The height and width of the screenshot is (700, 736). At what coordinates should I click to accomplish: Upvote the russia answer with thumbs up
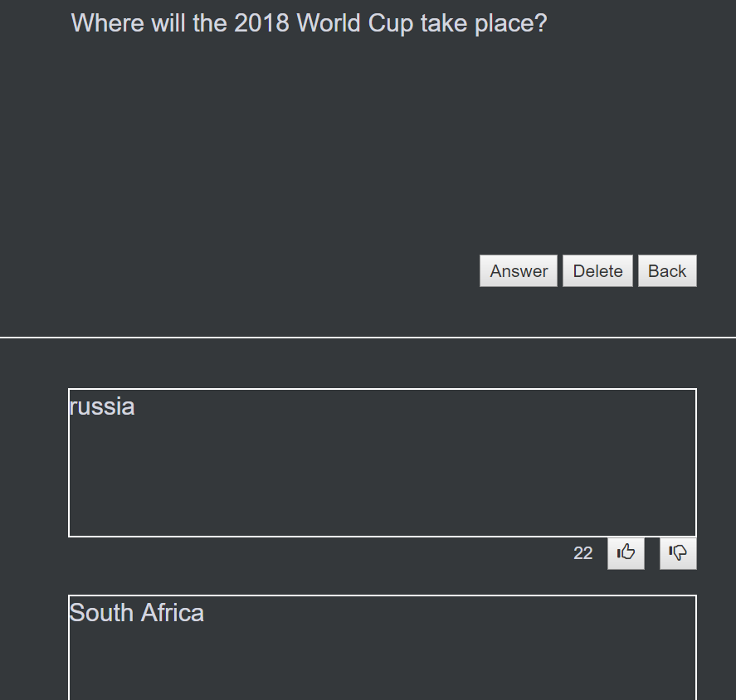tap(626, 553)
